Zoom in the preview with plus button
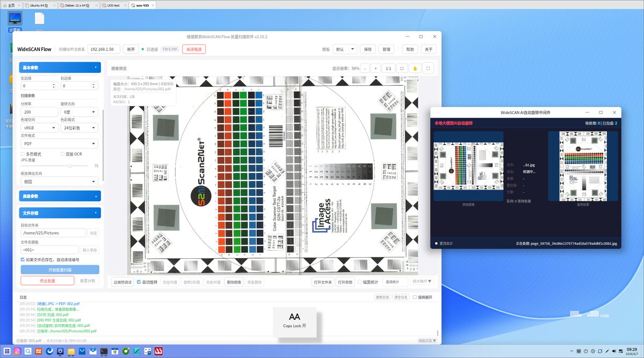The width and height of the screenshot is (644, 358). coord(376,69)
